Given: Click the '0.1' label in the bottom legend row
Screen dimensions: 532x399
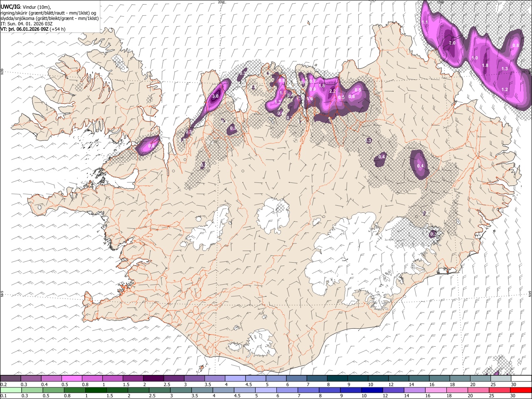Looking at the screenshot, I should (x=4, y=396).
